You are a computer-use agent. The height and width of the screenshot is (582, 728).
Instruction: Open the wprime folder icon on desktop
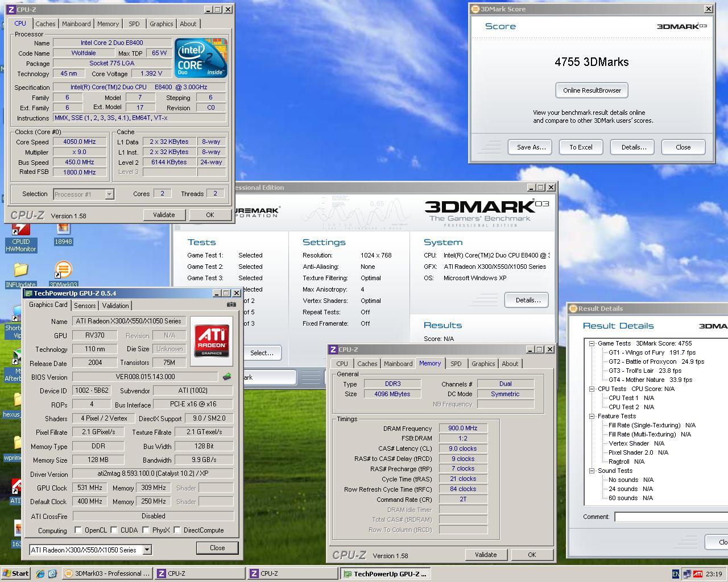[11, 449]
